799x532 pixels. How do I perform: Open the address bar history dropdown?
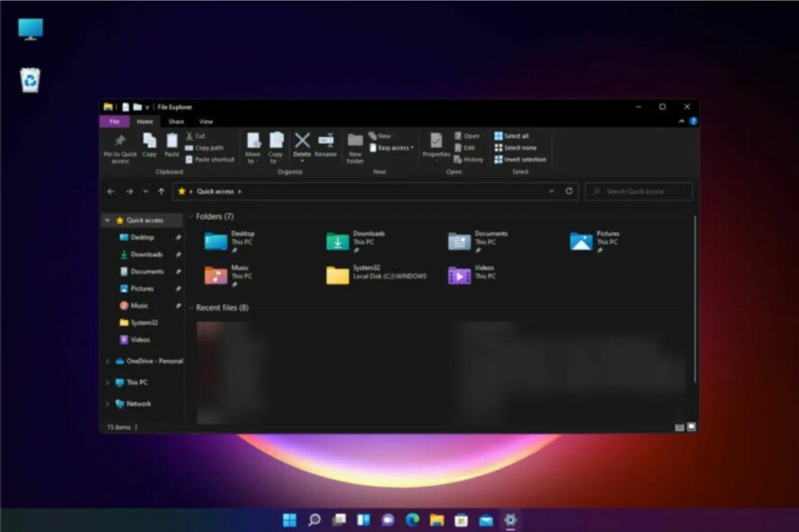551,191
